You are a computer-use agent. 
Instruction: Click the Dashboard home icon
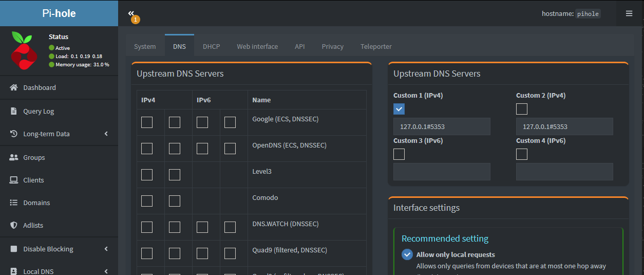pos(14,88)
